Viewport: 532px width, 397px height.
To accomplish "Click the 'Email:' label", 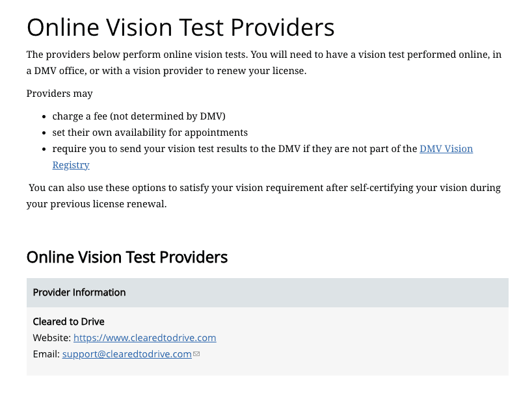I will 46,354.
